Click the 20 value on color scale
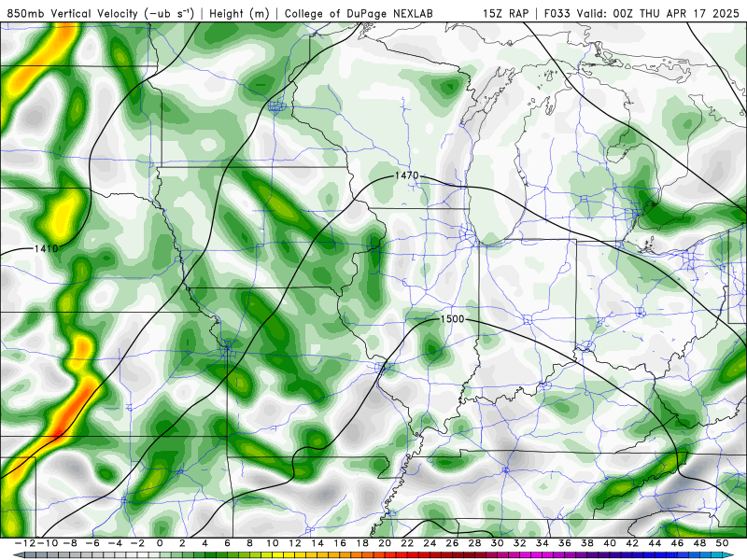Image resolution: width=747 pixels, height=560 pixels. 385,543
